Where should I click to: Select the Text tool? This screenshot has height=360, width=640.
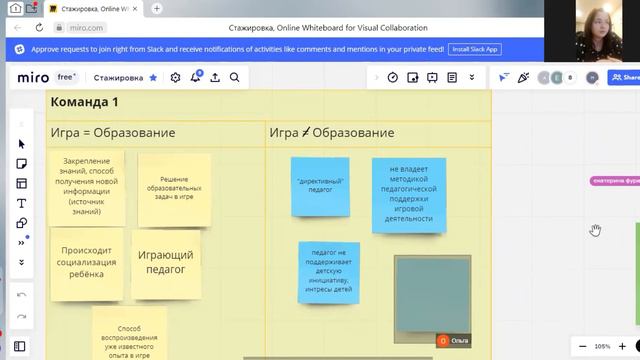pos(22,203)
